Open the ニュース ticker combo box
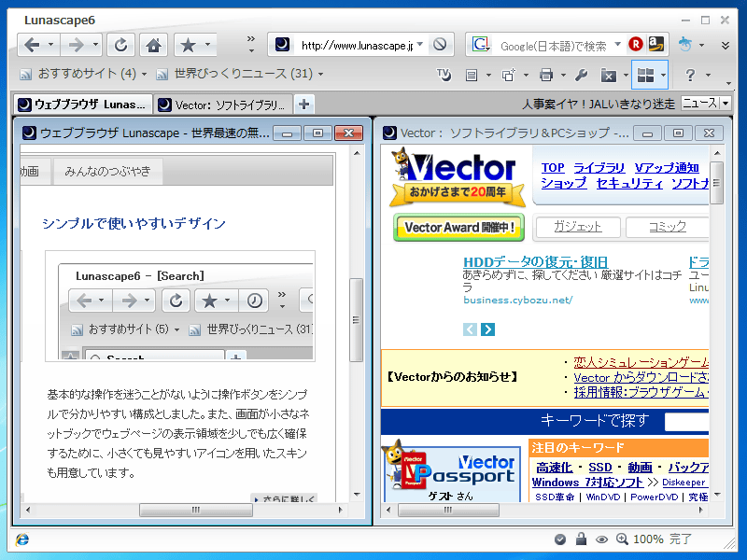 pyautogui.click(x=706, y=103)
